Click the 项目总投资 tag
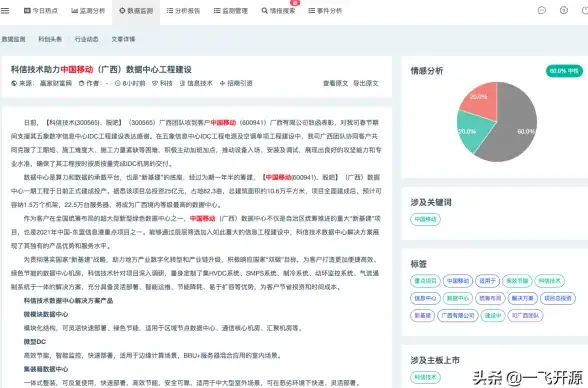588x388 pixels. coord(558,298)
